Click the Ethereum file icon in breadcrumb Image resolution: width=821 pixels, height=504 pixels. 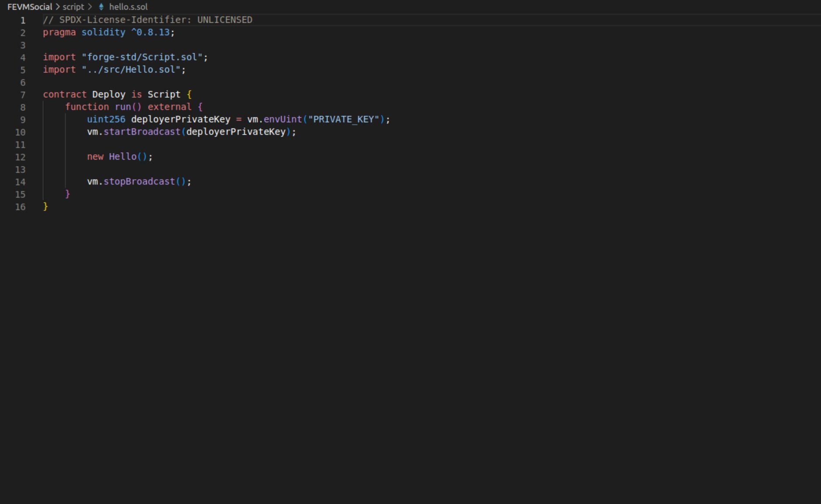pos(101,7)
